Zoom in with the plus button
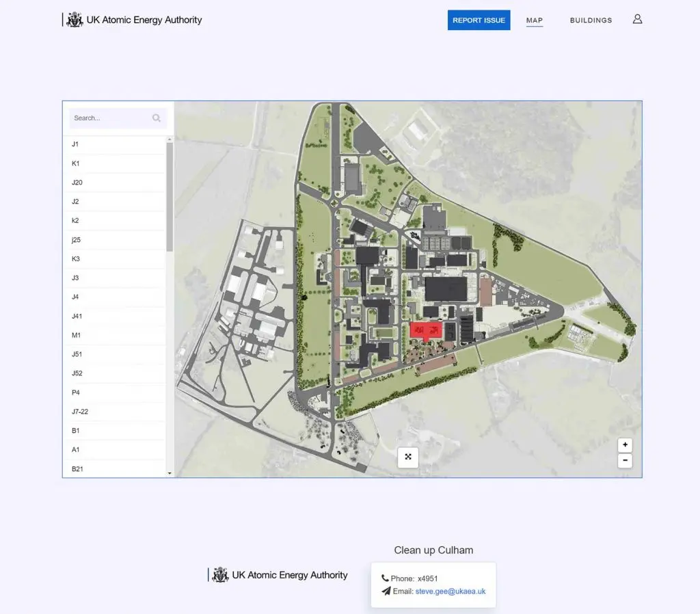Image resolution: width=700 pixels, height=614 pixels. pos(625,444)
